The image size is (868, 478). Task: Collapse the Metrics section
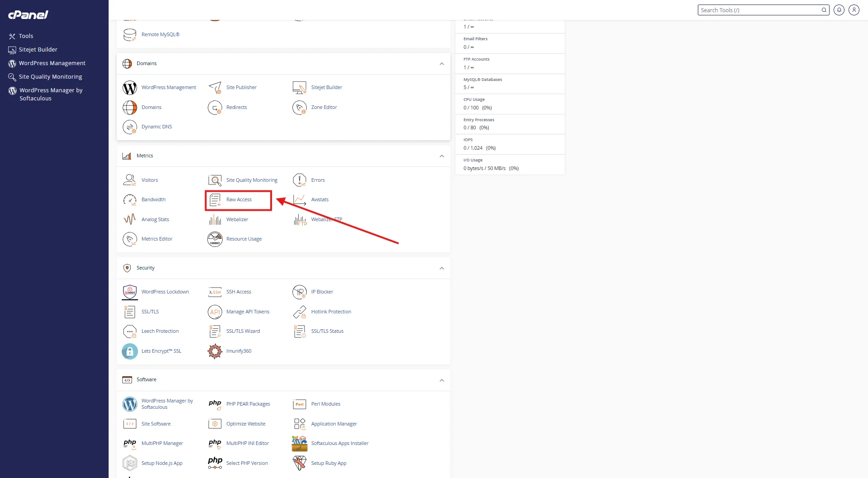pos(442,156)
